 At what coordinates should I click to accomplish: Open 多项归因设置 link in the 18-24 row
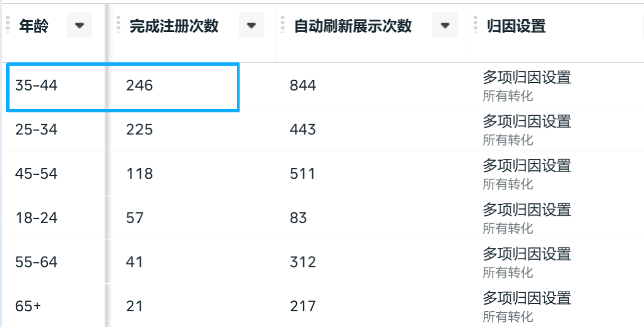click(x=526, y=210)
